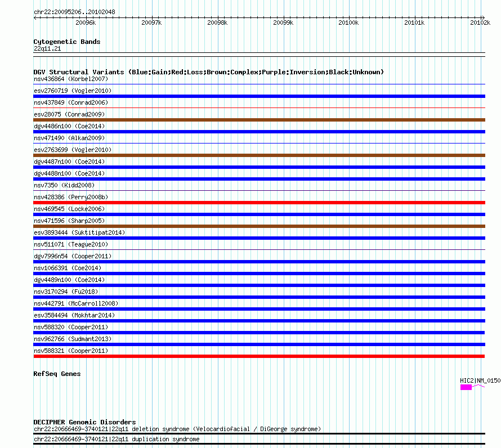Click the 20096k ruler tick label
This screenshot has height=448, width=501.
tap(86, 23)
